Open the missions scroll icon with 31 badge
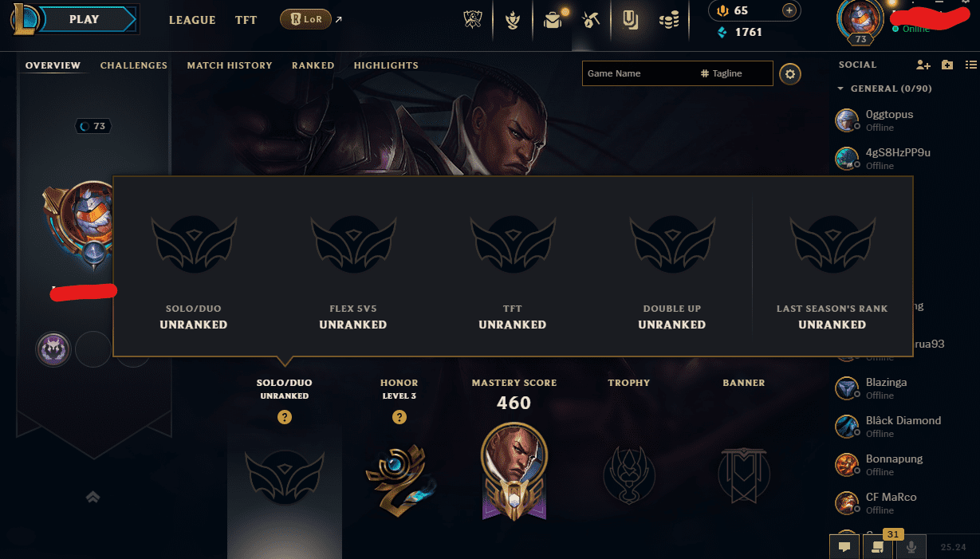 point(877,547)
